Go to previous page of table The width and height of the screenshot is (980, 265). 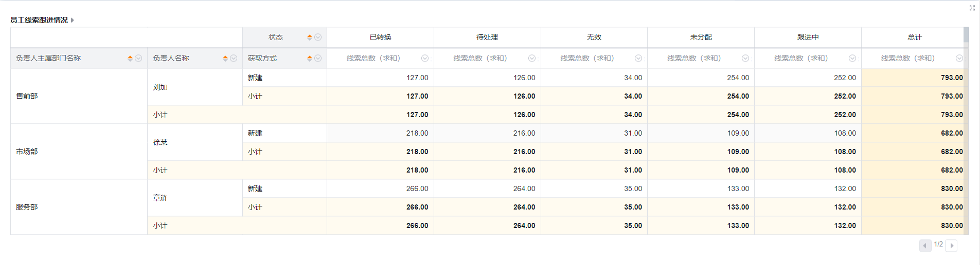[925, 245]
